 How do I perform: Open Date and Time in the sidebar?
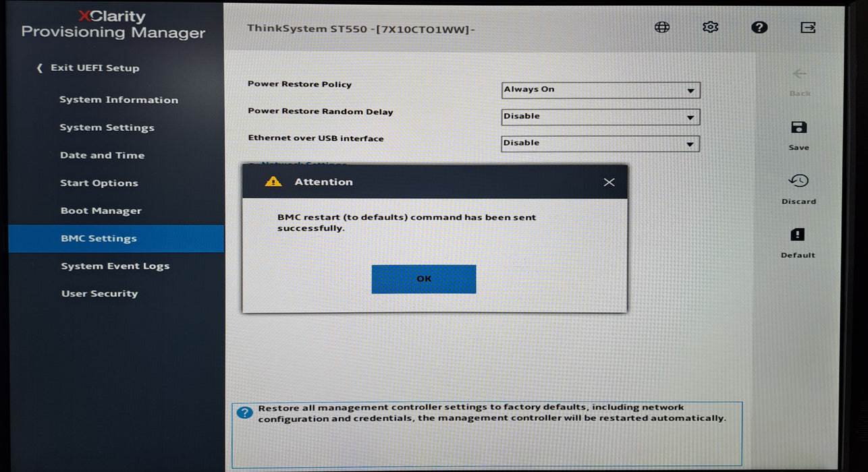[103, 155]
